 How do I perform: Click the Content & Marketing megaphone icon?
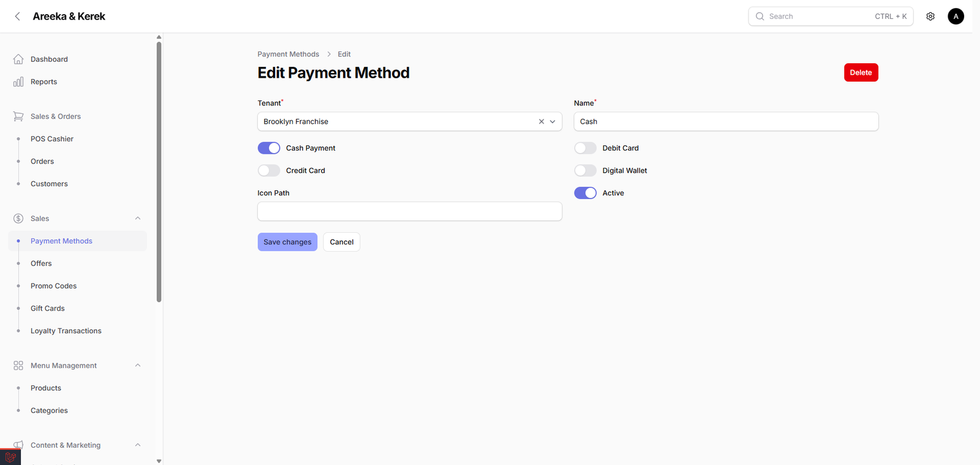(18, 445)
